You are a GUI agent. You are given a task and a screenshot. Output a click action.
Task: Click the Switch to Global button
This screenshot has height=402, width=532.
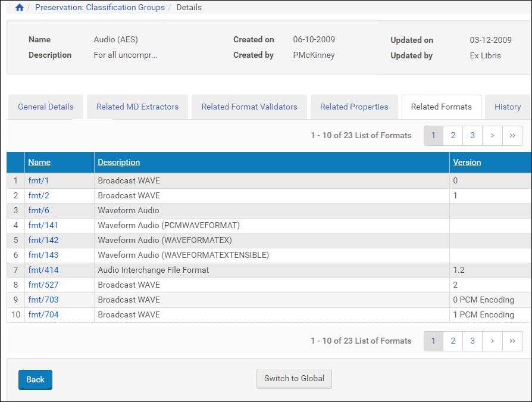[x=294, y=379]
